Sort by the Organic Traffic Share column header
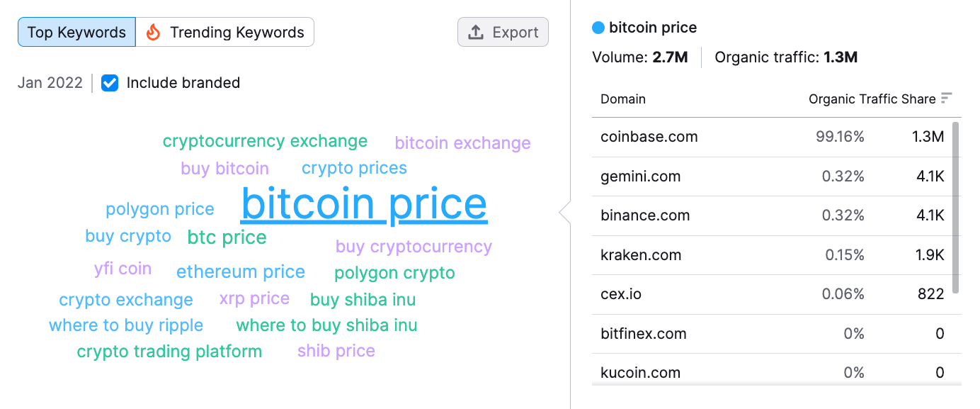Screen dimensions: 980x409 (872, 99)
